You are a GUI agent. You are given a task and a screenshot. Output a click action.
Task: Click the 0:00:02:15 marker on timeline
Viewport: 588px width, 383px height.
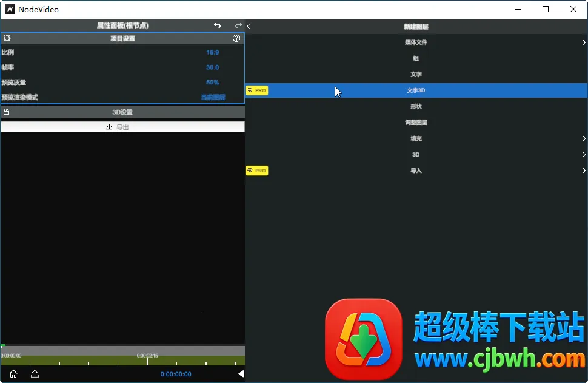(147, 356)
